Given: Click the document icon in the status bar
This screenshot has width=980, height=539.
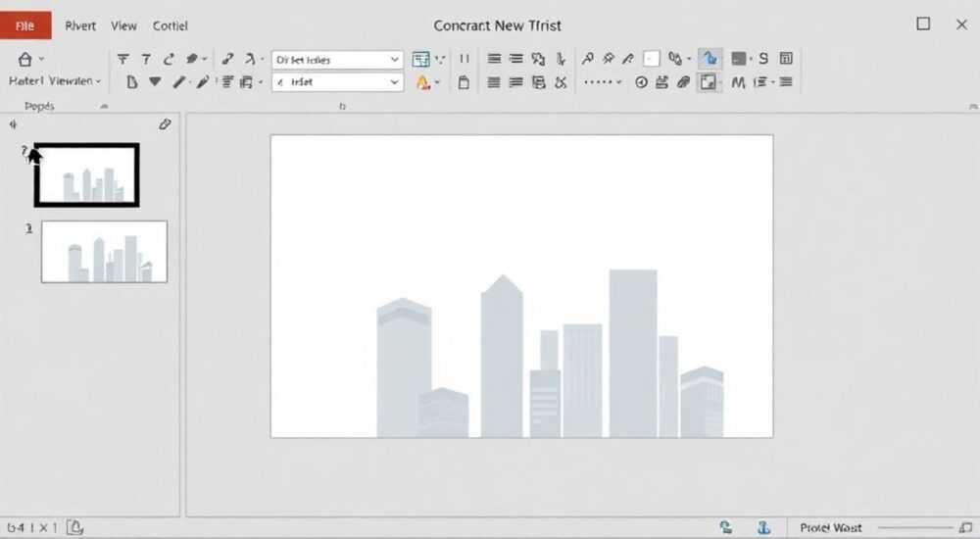Looking at the screenshot, I should pyautogui.click(x=74, y=528).
